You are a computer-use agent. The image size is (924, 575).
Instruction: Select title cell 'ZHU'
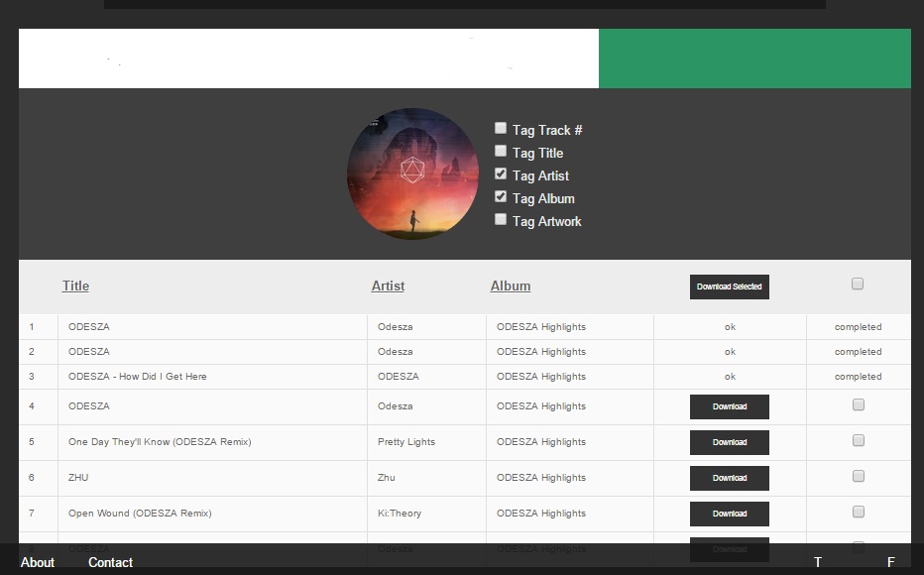click(x=78, y=478)
